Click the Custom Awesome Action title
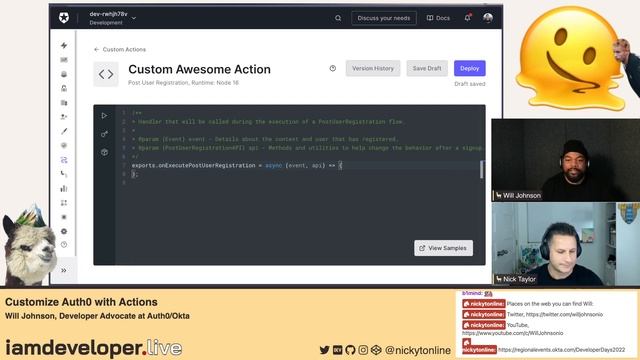The image size is (640, 360). pos(200,69)
